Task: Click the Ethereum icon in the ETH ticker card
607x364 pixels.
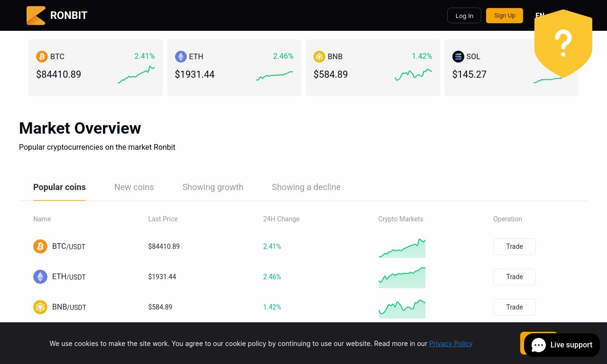Action: 181,57
